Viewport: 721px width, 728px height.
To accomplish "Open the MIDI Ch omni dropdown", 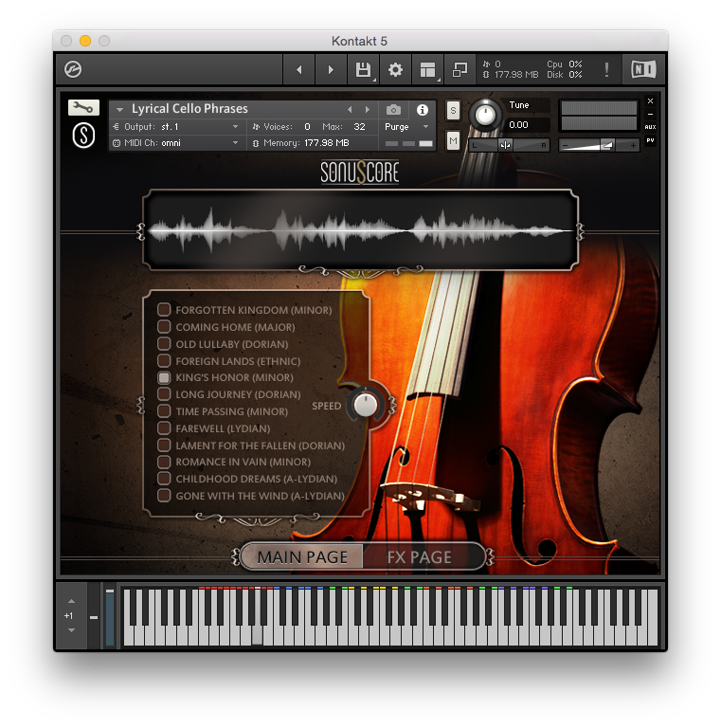I will (177, 143).
